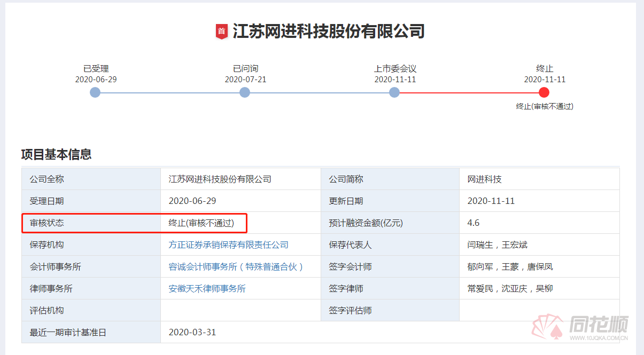This screenshot has width=644, height=355.
Task: Click the 签字律师 names cell
Action: 510,289
